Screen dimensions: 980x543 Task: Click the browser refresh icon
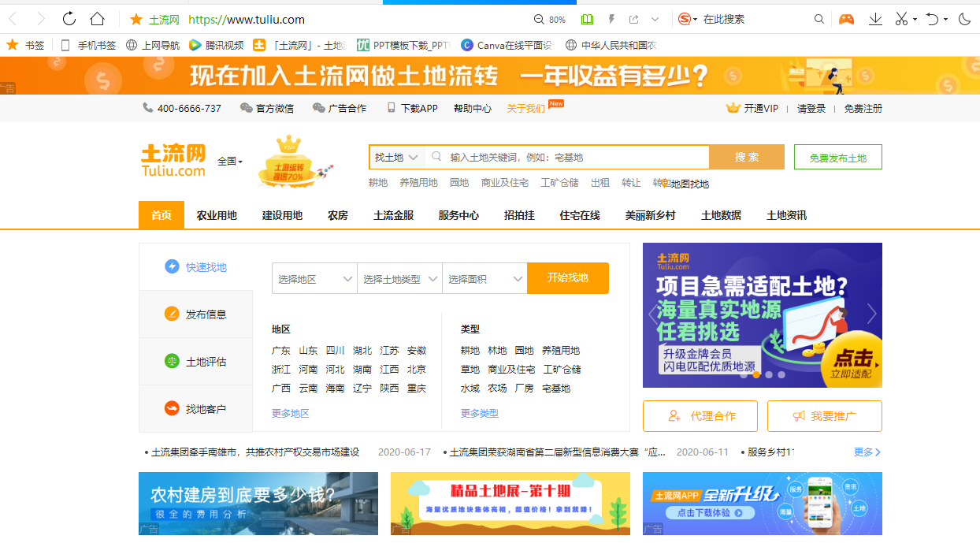click(x=69, y=19)
